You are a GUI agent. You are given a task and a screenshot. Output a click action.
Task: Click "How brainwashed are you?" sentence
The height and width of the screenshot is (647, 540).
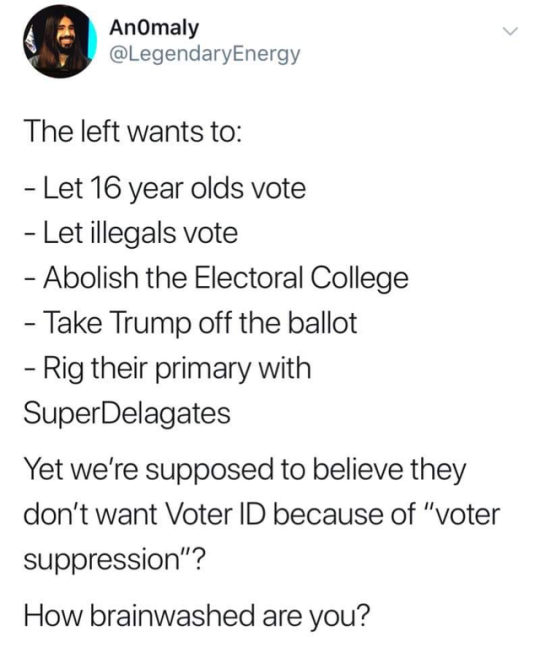pyautogui.click(x=197, y=616)
